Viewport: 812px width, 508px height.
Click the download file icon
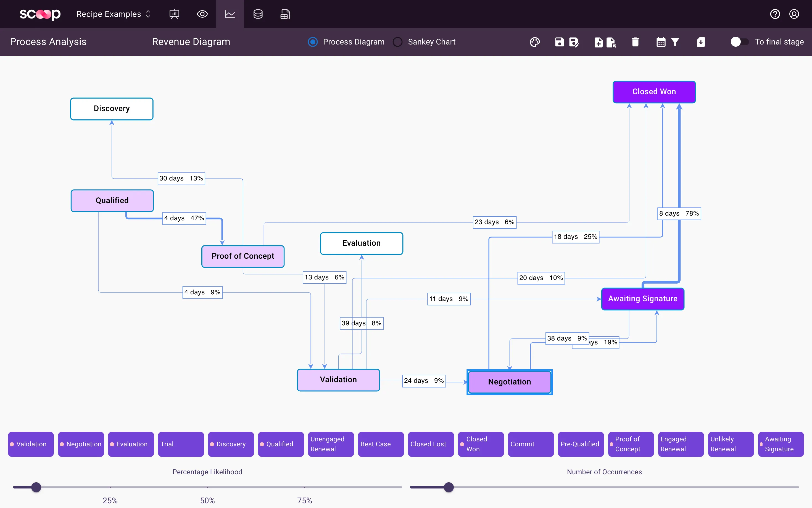(700, 42)
